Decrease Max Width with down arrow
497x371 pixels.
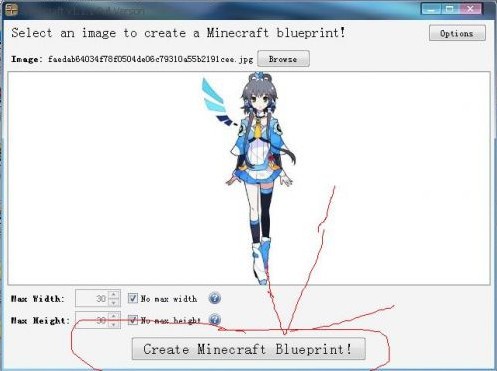coord(114,302)
